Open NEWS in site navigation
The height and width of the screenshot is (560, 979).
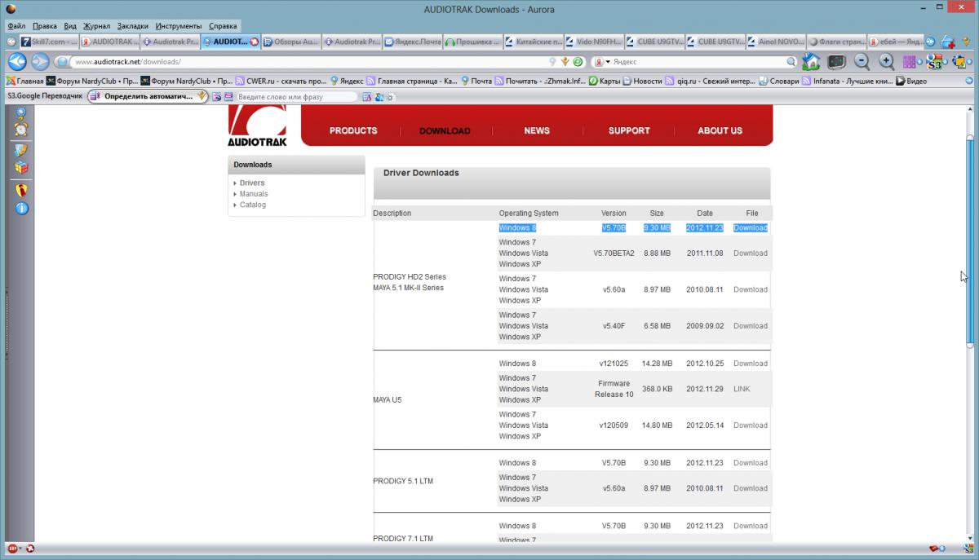pyautogui.click(x=537, y=130)
